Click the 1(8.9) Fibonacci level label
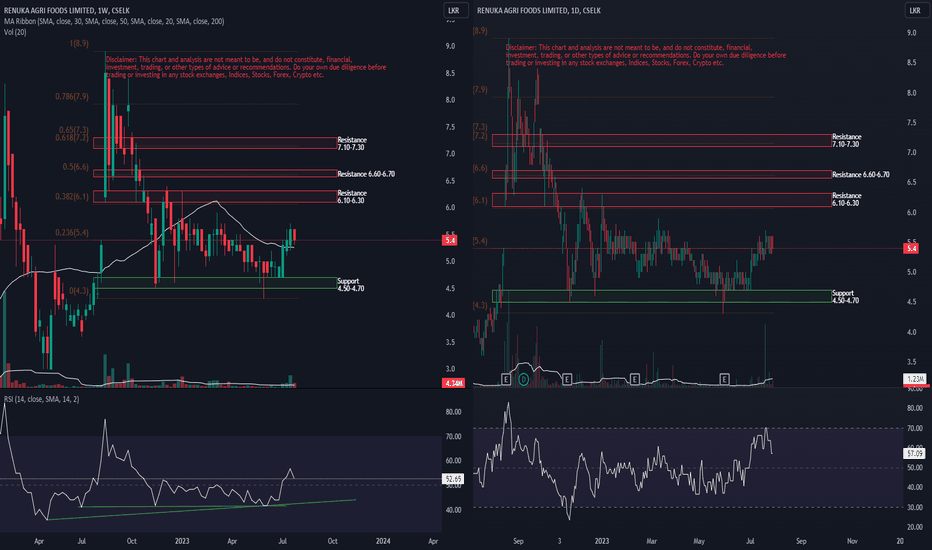Screen dimensions: 932x550 (x=79, y=43)
